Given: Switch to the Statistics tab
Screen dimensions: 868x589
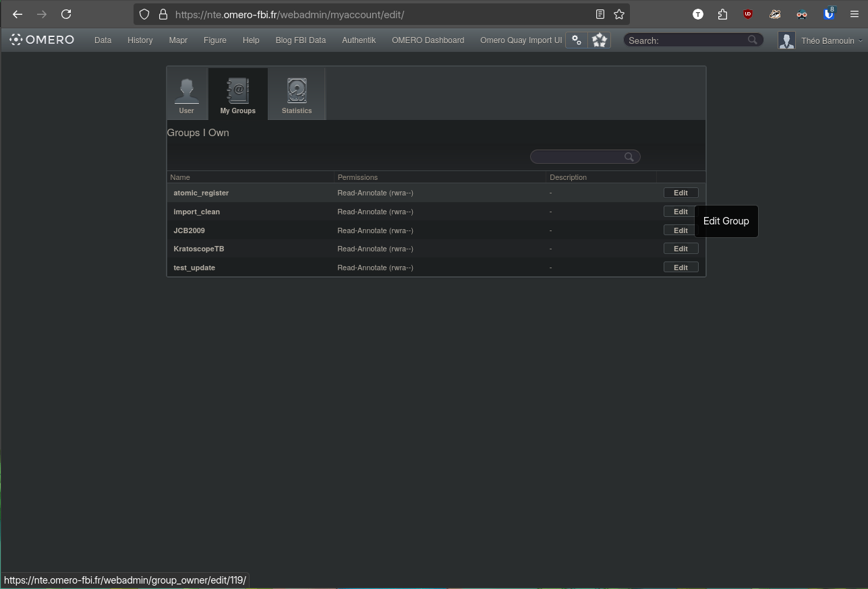Looking at the screenshot, I should 297,94.
